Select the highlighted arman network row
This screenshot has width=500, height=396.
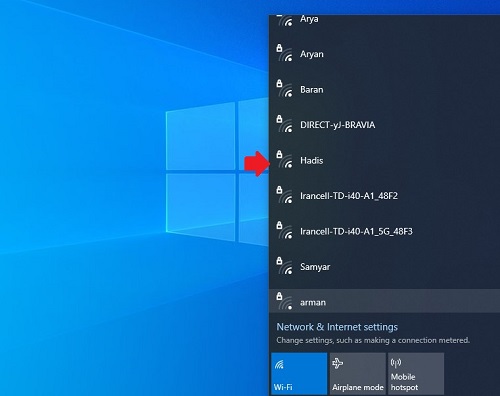(384, 301)
